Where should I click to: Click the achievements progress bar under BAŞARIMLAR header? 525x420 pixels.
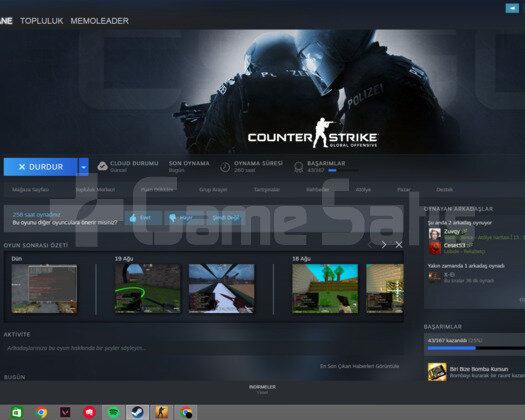pyautogui.click(x=343, y=170)
